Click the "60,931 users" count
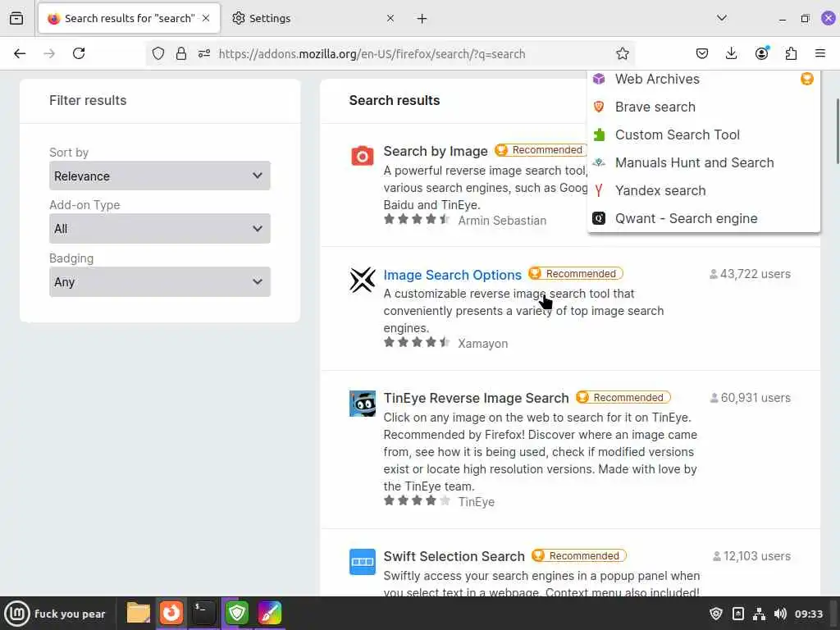Image resolution: width=840 pixels, height=630 pixels. (x=750, y=398)
